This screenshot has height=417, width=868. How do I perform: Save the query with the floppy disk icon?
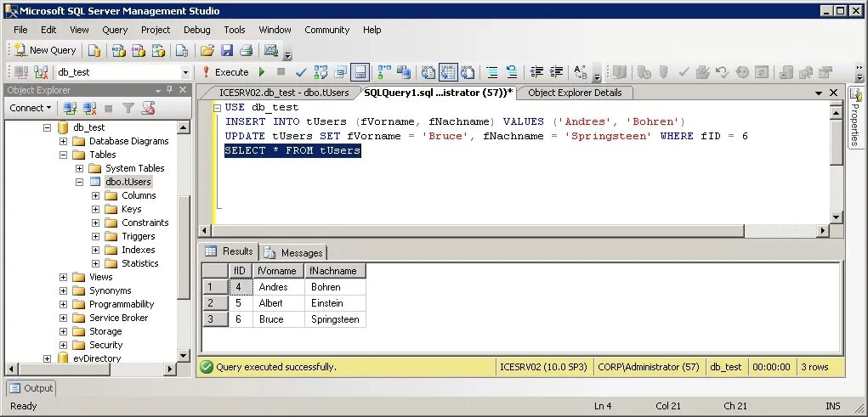tap(226, 50)
